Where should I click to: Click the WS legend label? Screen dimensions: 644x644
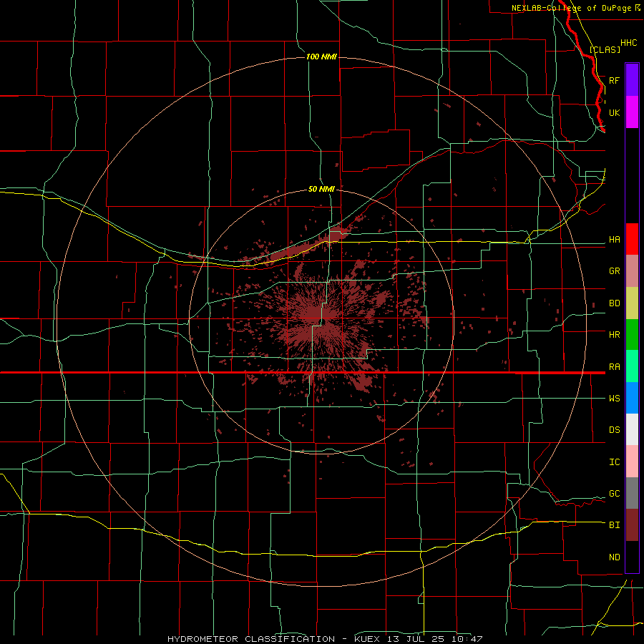pos(614,398)
